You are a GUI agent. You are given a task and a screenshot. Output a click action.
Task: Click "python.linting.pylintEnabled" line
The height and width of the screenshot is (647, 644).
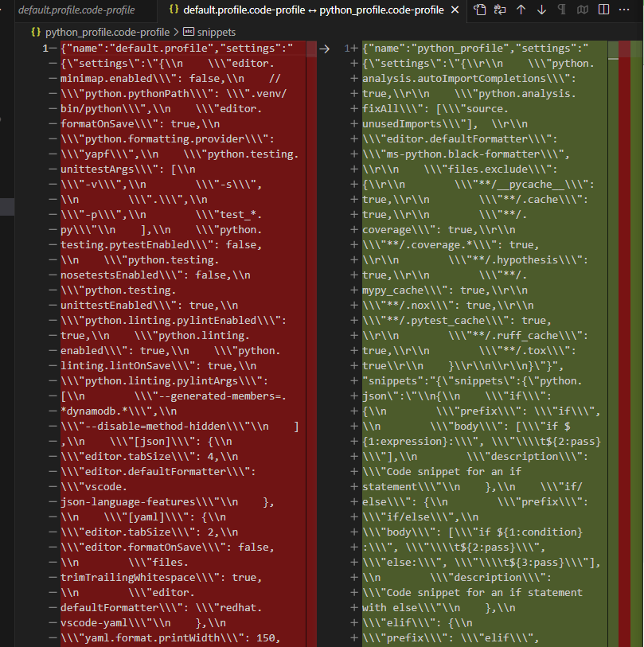pyautogui.click(x=174, y=320)
